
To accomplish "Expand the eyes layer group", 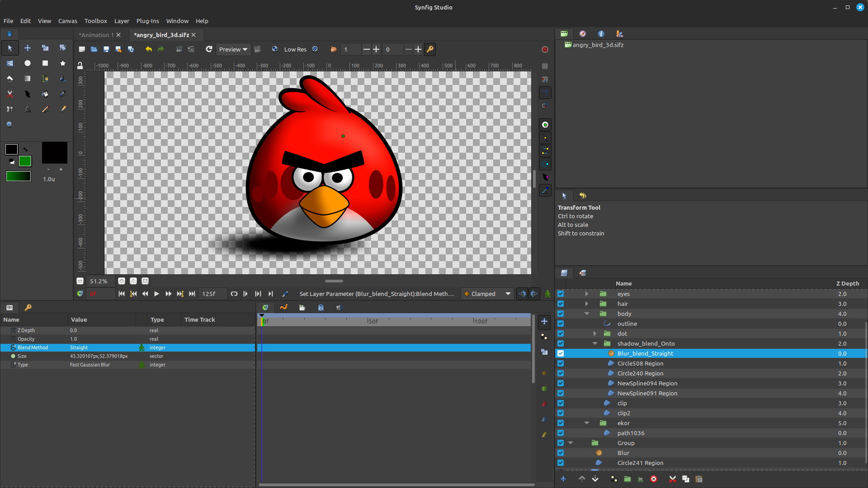I will pos(587,294).
